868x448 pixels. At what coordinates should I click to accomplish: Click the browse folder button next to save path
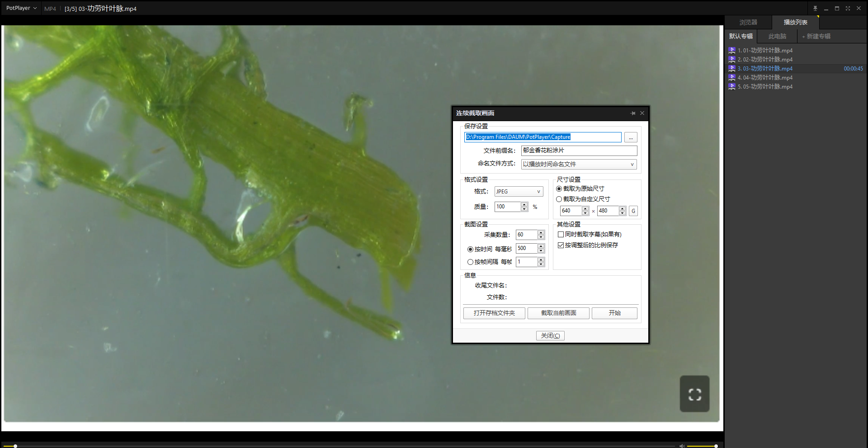631,137
